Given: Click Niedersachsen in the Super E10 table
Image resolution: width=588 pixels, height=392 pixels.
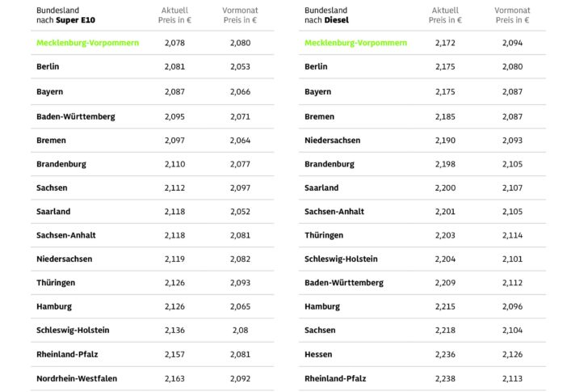Looking at the screenshot, I should (64, 259).
